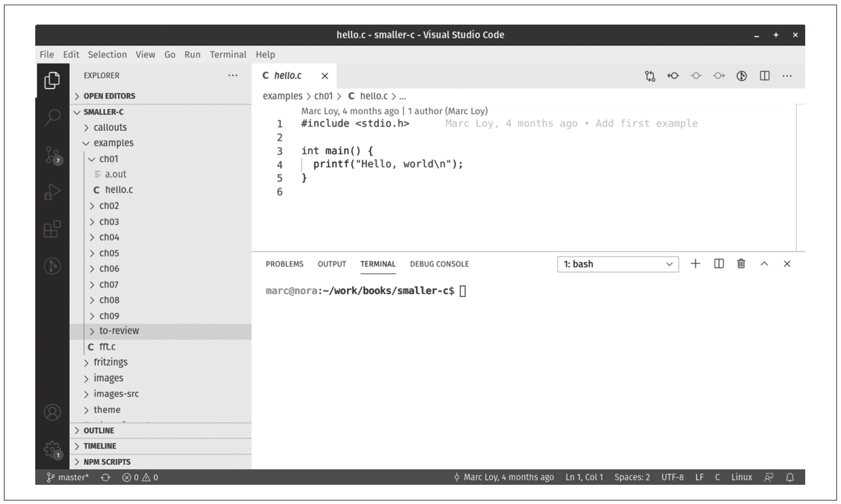Change indentation via Spaces: 2

pyautogui.click(x=632, y=477)
